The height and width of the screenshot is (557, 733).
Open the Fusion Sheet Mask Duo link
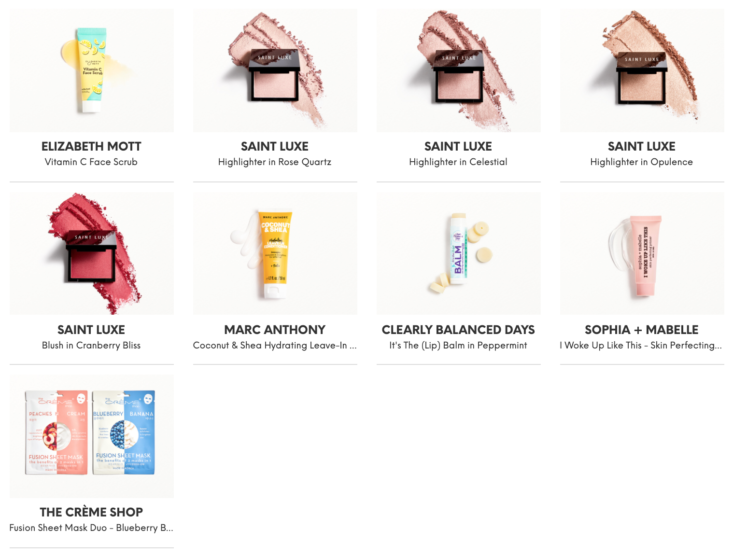(x=91, y=528)
